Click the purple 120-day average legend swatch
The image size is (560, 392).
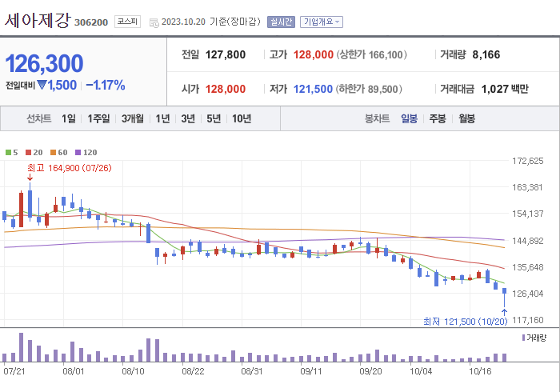pyautogui.click(x=78, y=153)
